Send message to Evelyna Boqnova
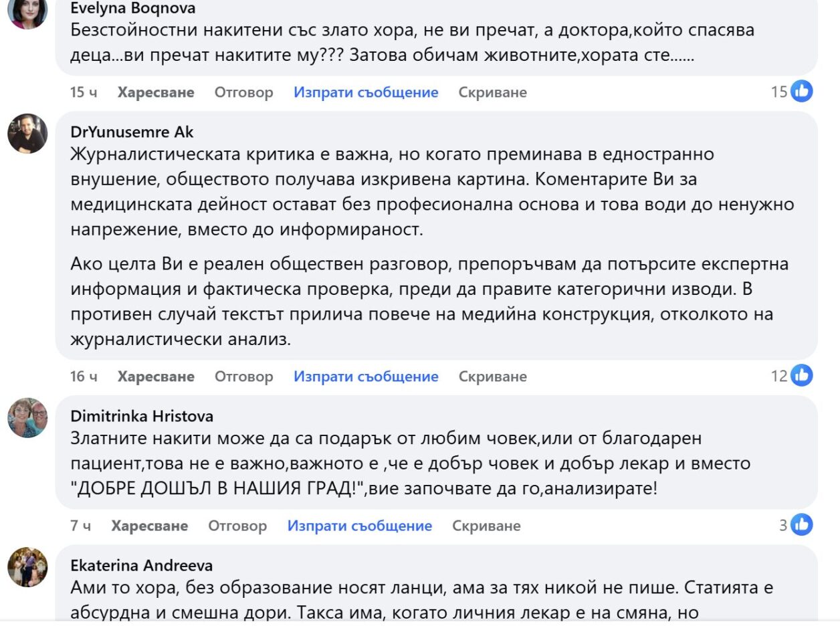Screen dimensions: 840x628 coord(366,92)
